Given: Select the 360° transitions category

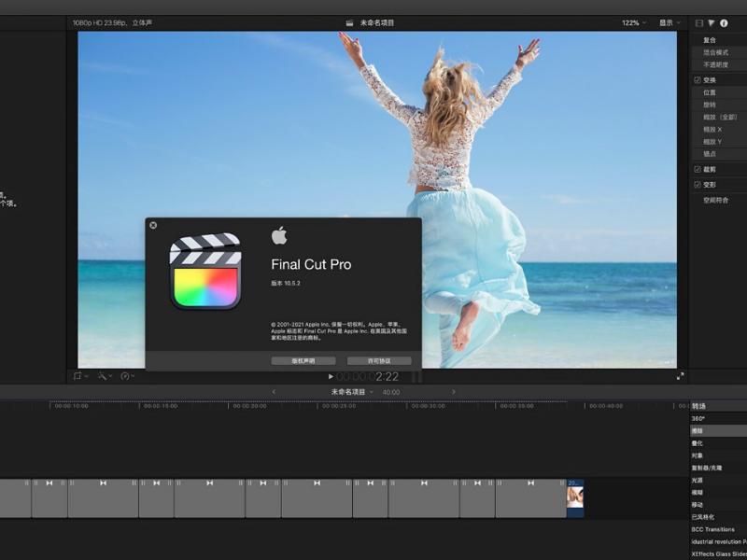Looking at the screenshot, I should click(x=698, y=418).
